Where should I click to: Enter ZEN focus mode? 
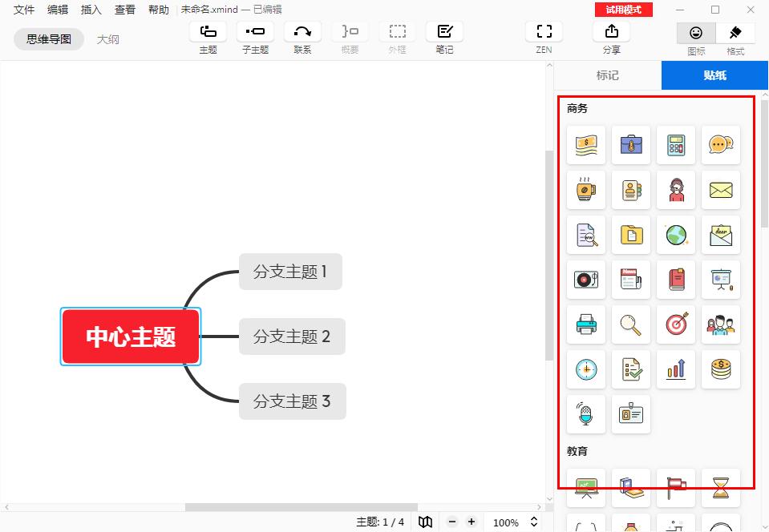(x=543, y=35)
